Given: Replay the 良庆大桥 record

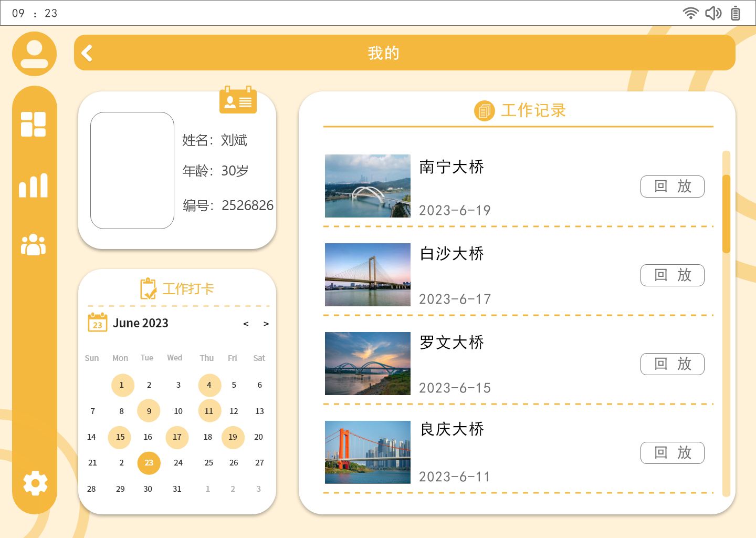Looking at the screenshot, I should (672, 453).
